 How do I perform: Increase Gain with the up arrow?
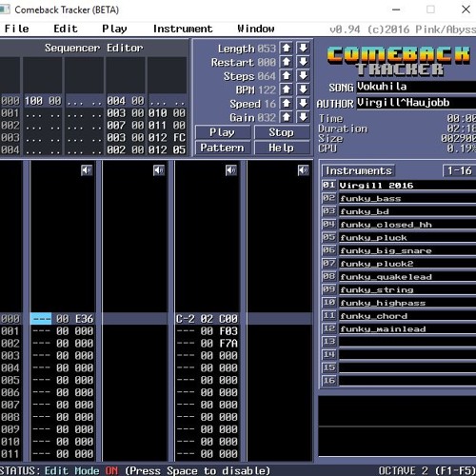coord(287,117)
